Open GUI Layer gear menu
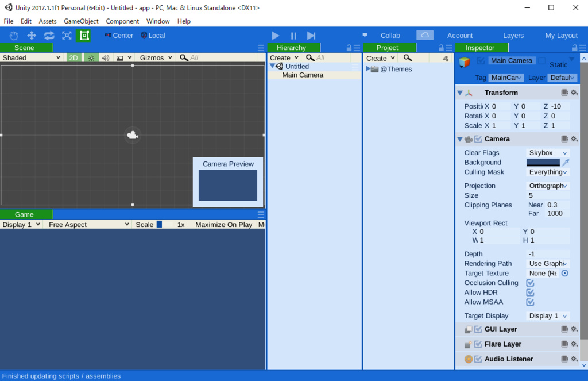This screenshot has height=381, width=588. coord(574,329)
